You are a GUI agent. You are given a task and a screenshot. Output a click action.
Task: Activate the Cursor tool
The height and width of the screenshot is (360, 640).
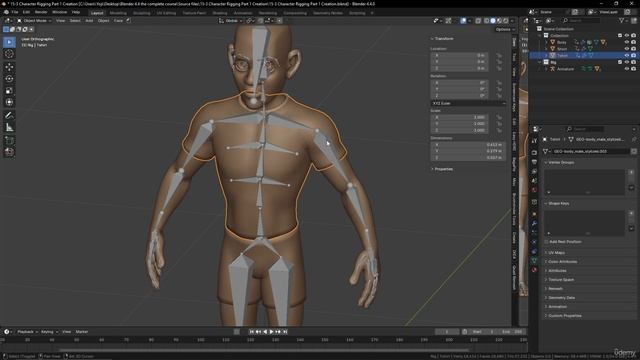click(x=9, y=54)
